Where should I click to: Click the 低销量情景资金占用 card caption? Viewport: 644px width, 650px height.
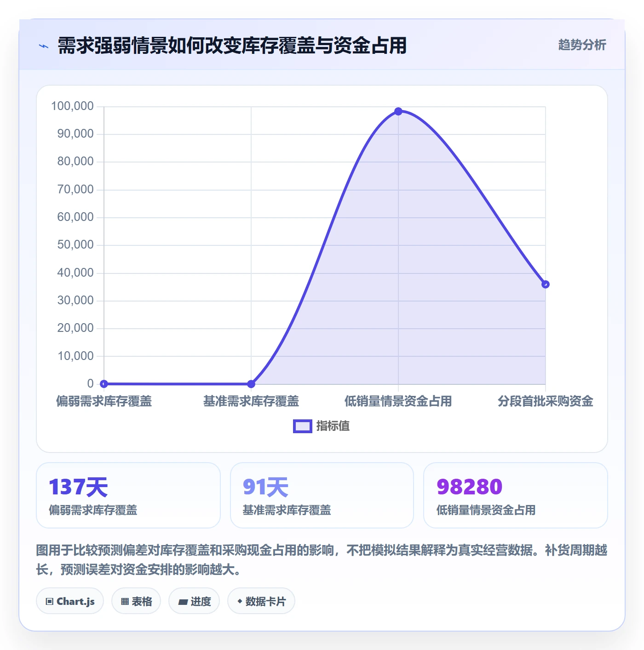click(x=486, y=510)
